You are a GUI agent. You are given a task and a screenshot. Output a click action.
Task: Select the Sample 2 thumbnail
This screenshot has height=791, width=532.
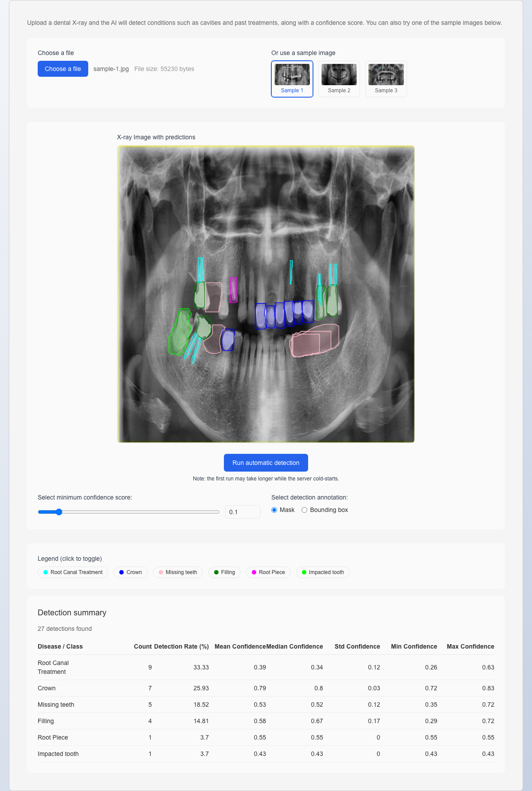(339, 79)
